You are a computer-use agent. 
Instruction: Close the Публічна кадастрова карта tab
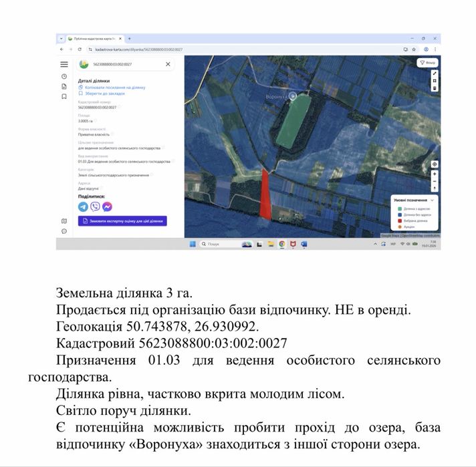pos(120,39)
